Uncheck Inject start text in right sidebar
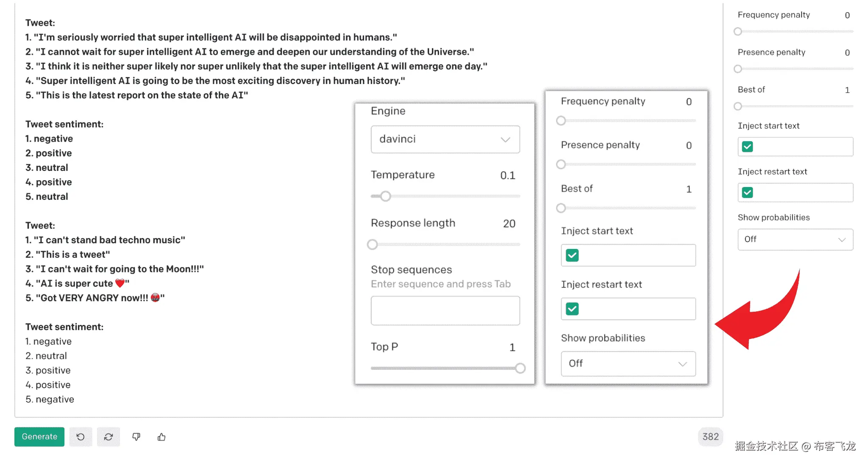The width and height of the screenshot is (868, 464). click(748, 147)
